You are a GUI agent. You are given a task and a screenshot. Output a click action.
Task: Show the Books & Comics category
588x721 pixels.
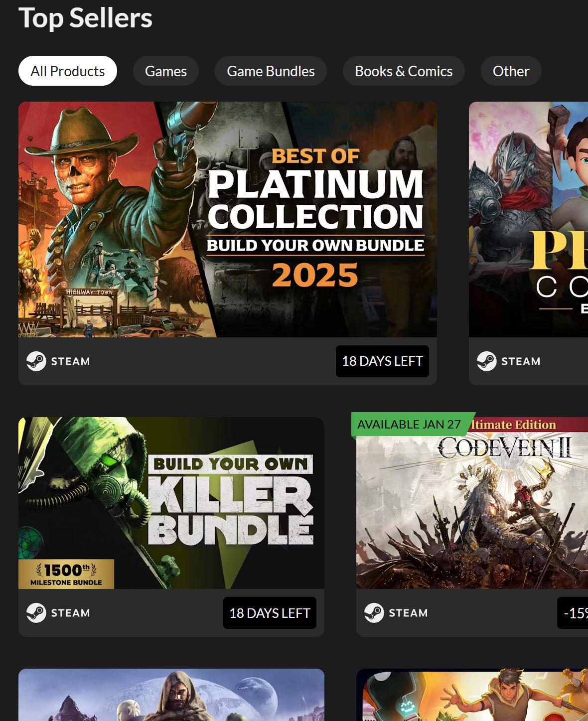coord(404,71)
